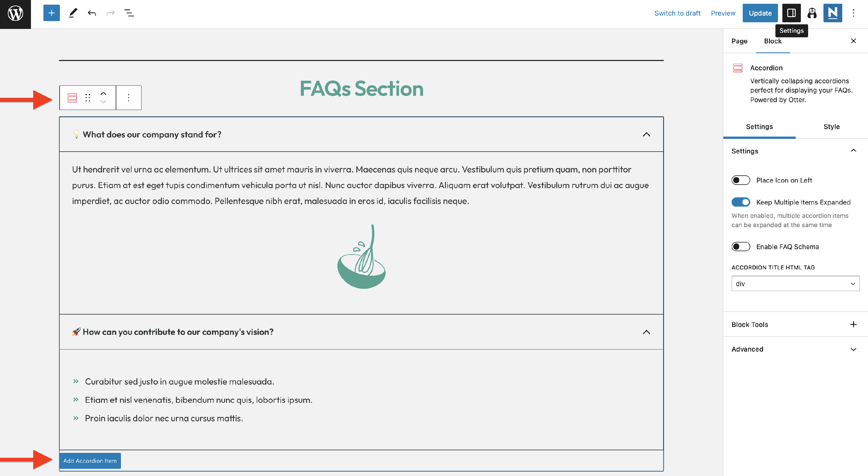
Task: Click the WordPress logo icon
Action: (x=15, y=14)
